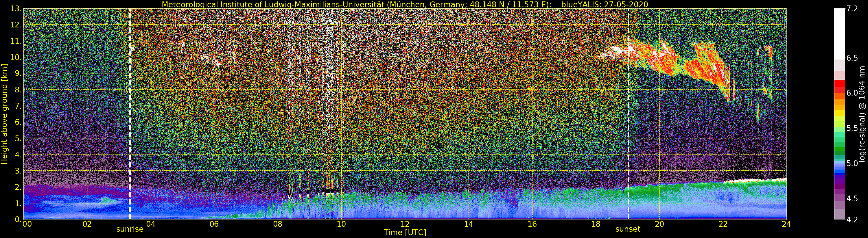Click the '13.' height axis tick label
868x238 pixels.
point(16,9)
